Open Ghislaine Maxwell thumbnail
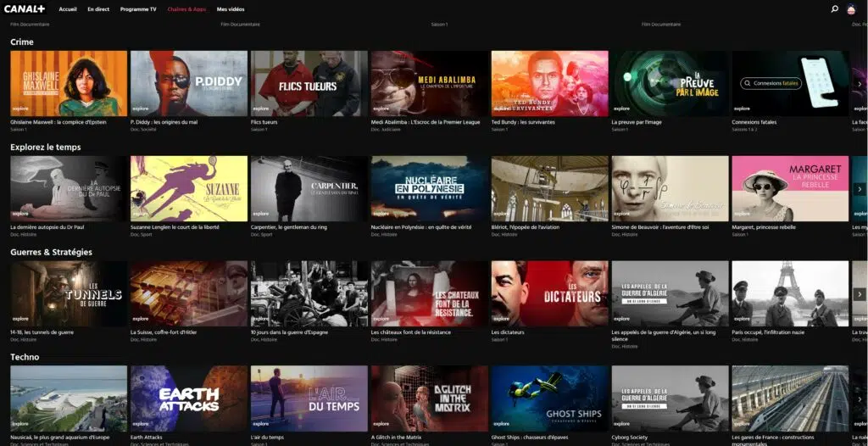The width and height of the screenshot is (868, 446). click(x=69, y=84)
